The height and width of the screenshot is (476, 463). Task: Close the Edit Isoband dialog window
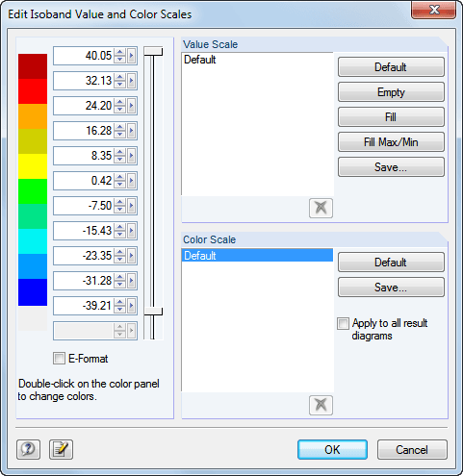(x=434, y=10)
